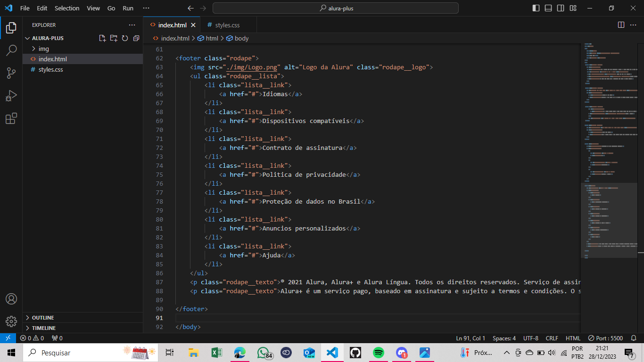
Task: Refresh the Explorer file tree
Action: (125, 38)
